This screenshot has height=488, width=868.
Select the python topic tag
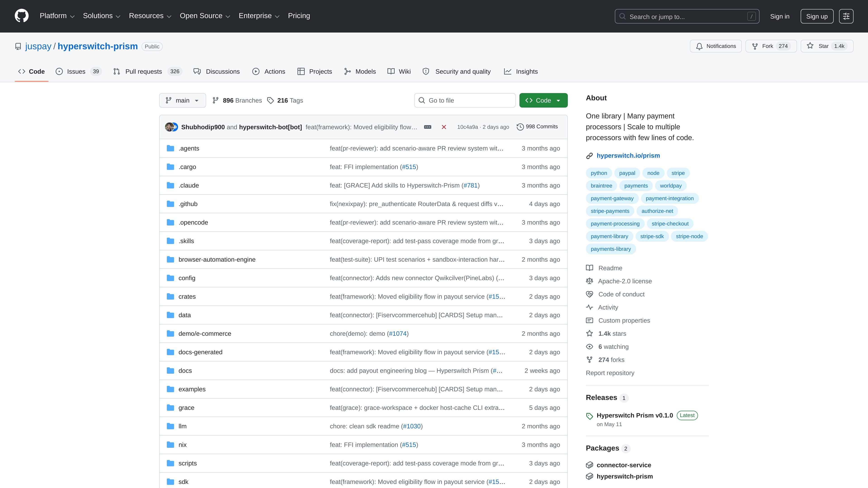click(599, 173)
